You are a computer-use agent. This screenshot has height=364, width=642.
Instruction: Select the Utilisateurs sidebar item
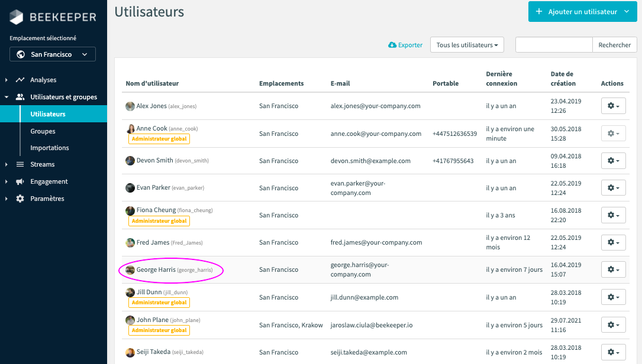pyautogui.click(x=53, y=113)
